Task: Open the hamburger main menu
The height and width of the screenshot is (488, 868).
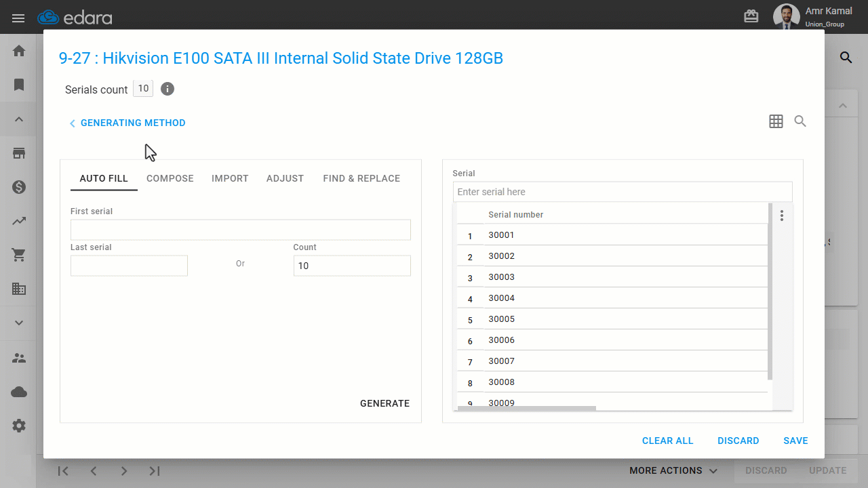Action: (18, 18)
